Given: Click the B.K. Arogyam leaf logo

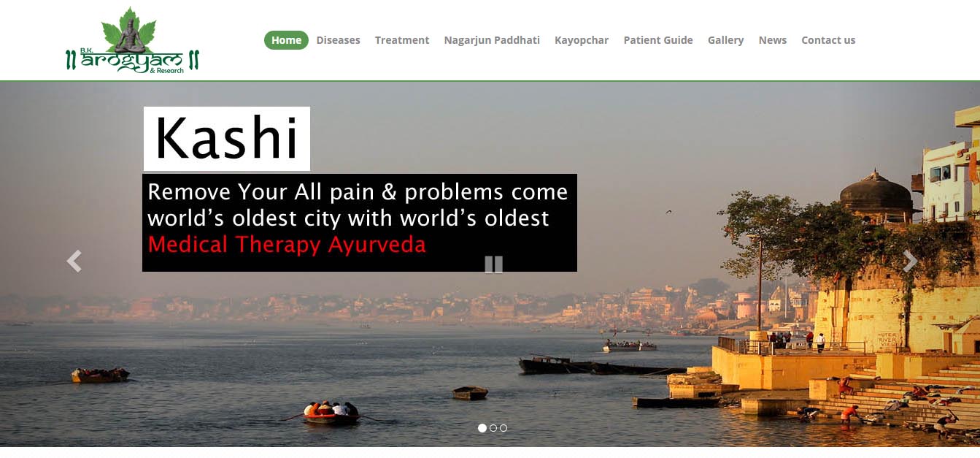Looking at the screenshot, I should [x=132, y=40].
